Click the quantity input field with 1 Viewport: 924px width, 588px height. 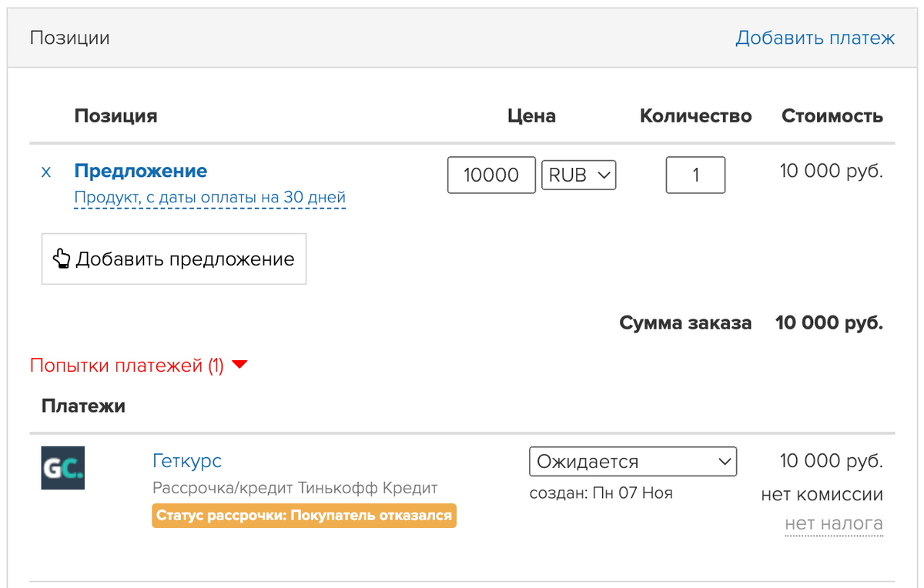pos(695,175)
